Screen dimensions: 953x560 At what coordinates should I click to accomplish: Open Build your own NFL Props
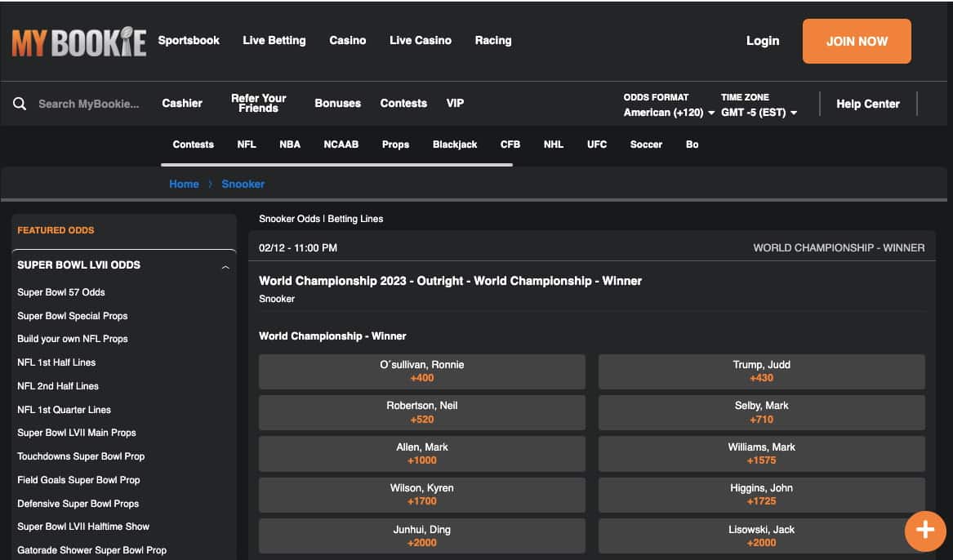pos(73,339)
